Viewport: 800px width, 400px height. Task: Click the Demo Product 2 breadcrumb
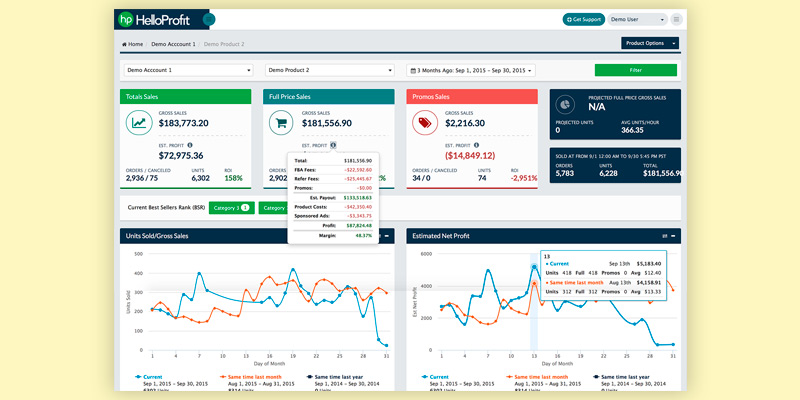click(x=224, y=44)
